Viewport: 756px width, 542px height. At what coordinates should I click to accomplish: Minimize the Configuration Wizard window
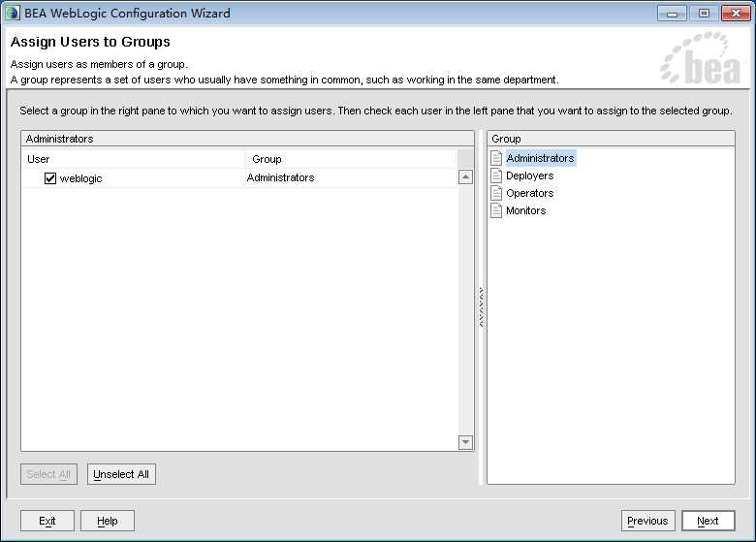click(x=672, y=13)
